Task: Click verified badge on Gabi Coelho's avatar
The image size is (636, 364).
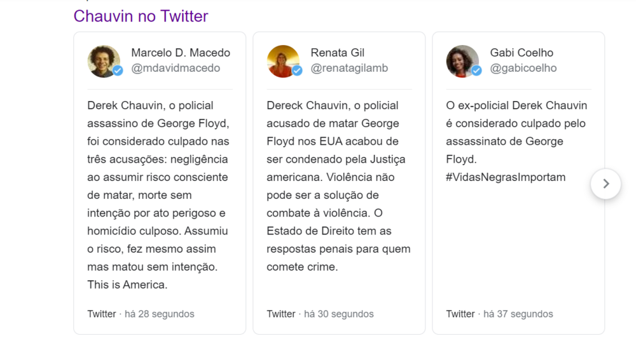Action: pyautogui.click(x=476, y=71)
